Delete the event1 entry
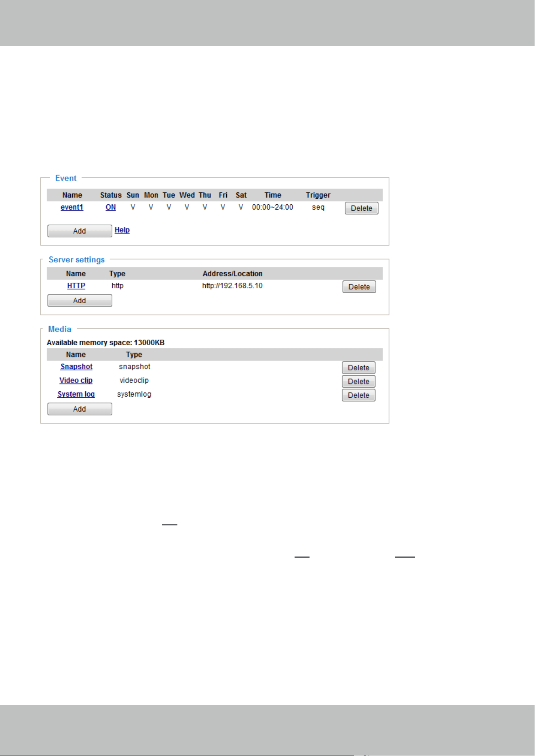Screen dimensions: 535x756 pos(362,208)
